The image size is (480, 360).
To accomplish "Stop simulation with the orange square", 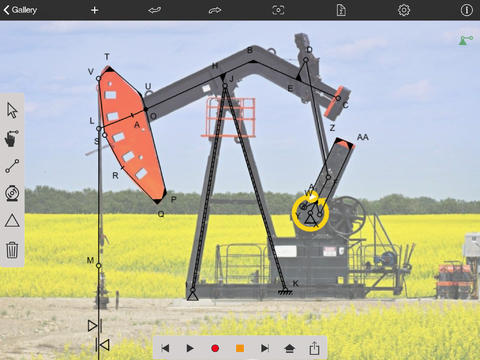I will pyautogui.click(x=240, y=348).
